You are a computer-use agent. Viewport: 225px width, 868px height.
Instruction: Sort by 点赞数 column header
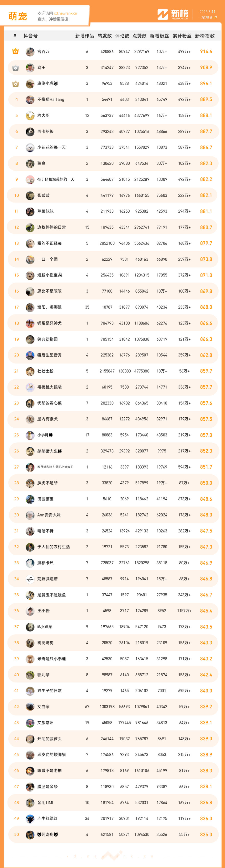139,36
